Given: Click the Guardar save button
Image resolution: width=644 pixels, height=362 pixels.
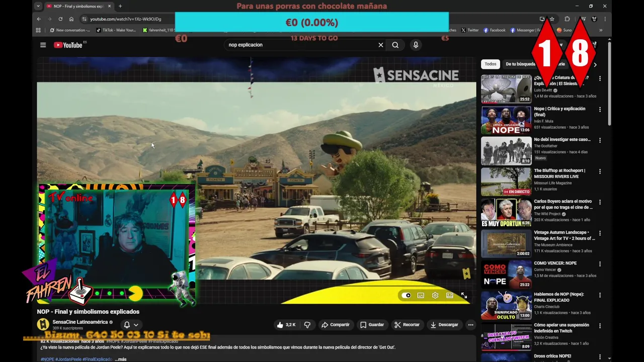Looking at the screenshot, I should pyautogui.click(x=372, y=325).
